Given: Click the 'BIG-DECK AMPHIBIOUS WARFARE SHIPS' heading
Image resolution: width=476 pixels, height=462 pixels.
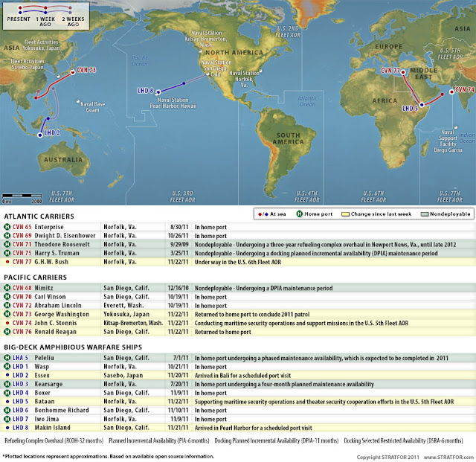Looking at the screenshot, I should 73,347.
